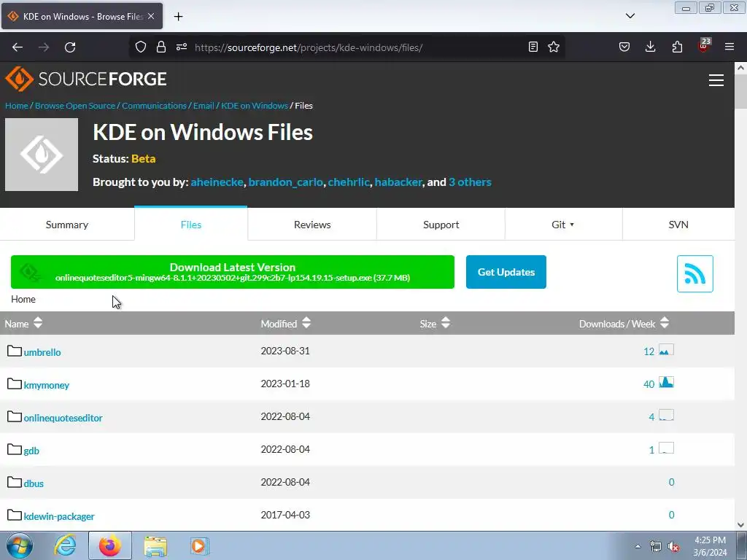Switch to the Summary tab
747x560 pixels.
tap(67, 225)
